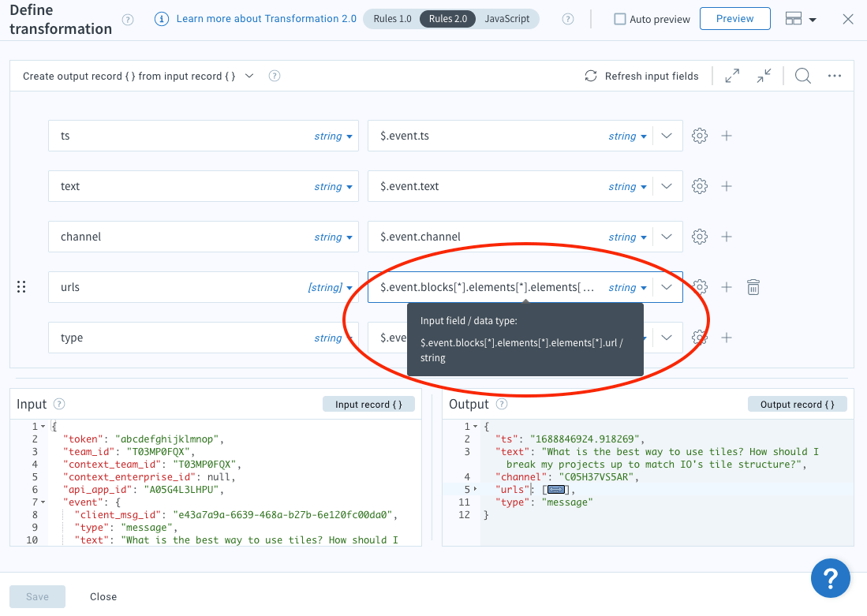Open Learn more about Transformation 2.0 link
This screenshot has height=616, width=867.
click(266, 19)
